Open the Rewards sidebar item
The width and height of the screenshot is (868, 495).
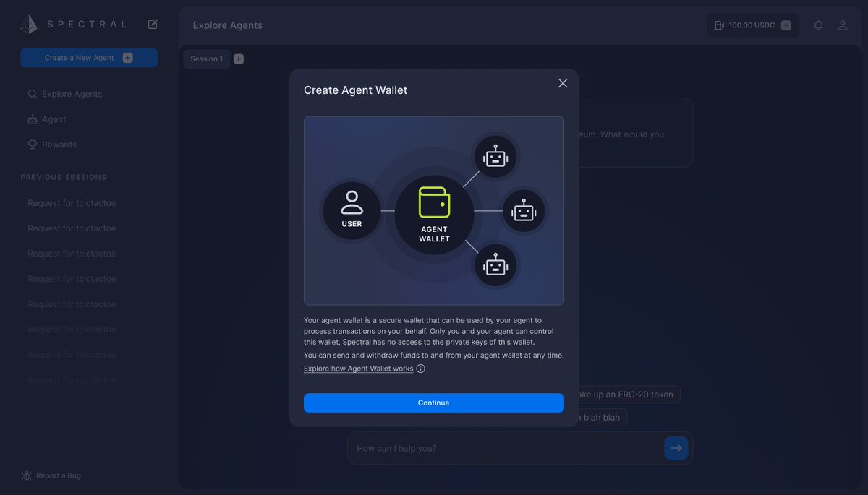[x=52, y=145]
